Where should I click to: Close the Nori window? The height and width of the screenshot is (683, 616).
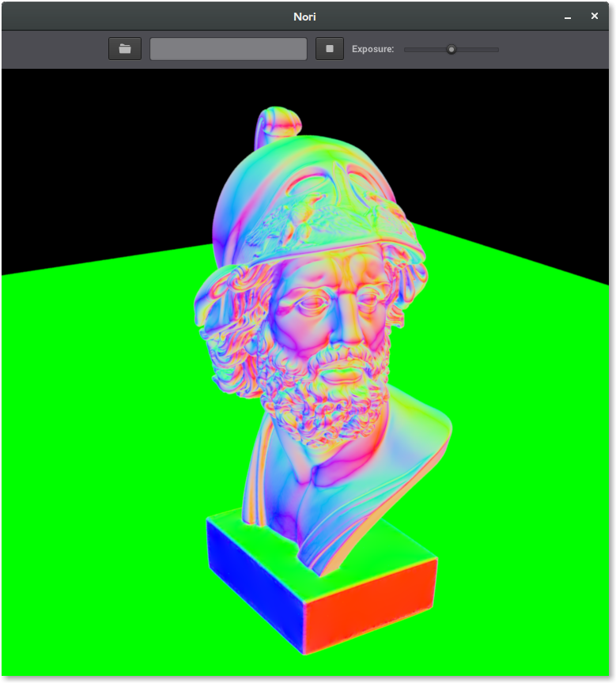point(595,17)
